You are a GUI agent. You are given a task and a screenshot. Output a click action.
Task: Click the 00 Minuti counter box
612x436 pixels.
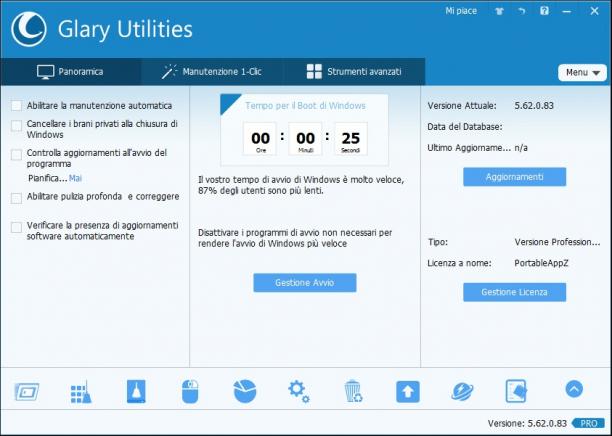(305, 139)
